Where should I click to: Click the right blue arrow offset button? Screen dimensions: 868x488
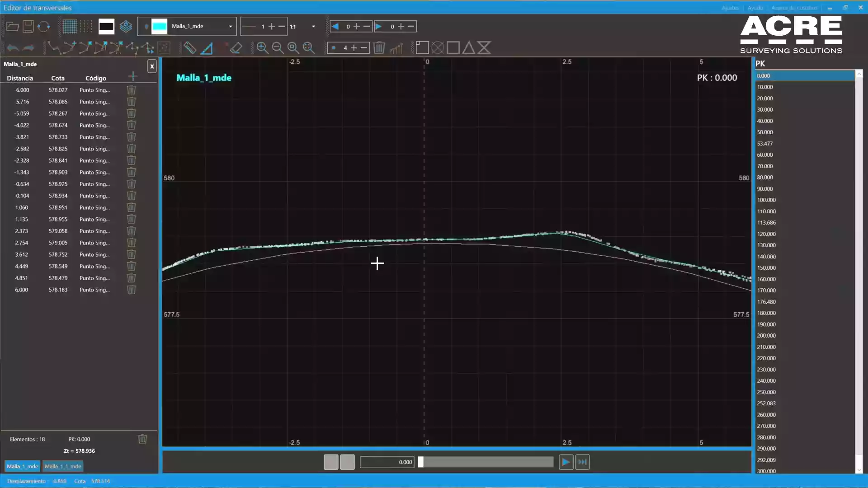pos(379,27)
